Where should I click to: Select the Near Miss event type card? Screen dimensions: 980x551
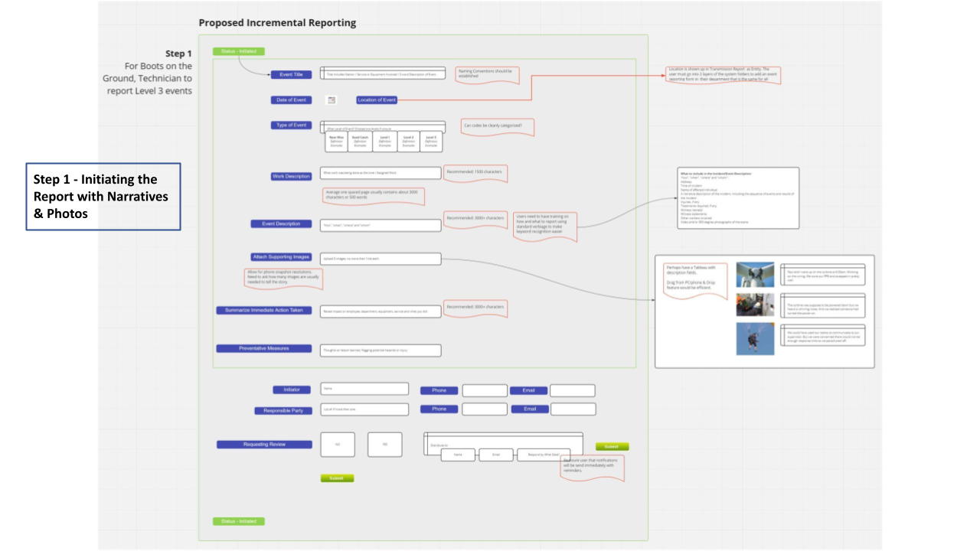pyautogui.click(x=336, y=142)
